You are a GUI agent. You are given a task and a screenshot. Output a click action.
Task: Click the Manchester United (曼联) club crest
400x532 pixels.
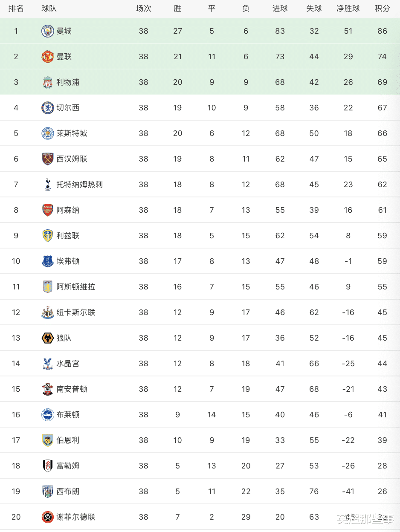coord(48,57)
